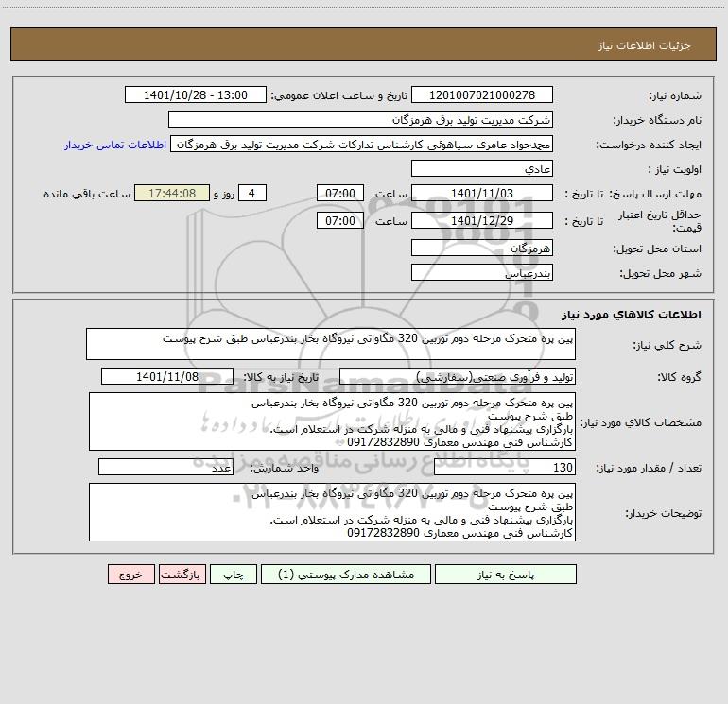The width and height of the screenshot is (728, 704).
Task: Click the price validity date 1401/12/29
Action: point(482,220)
